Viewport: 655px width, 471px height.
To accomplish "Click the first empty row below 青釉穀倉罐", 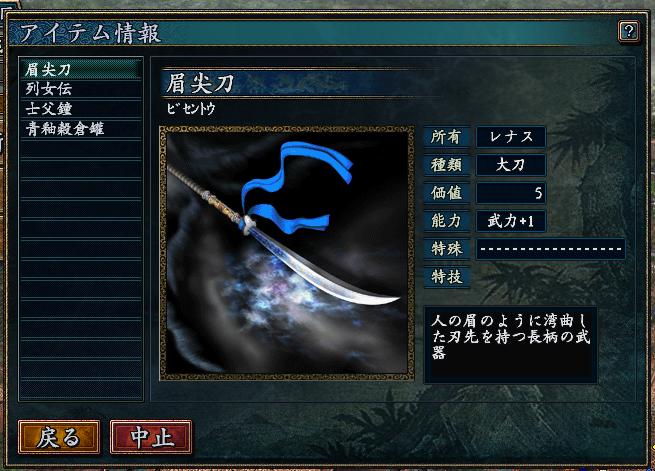I will pyautogui.click(x=81, y=149).
